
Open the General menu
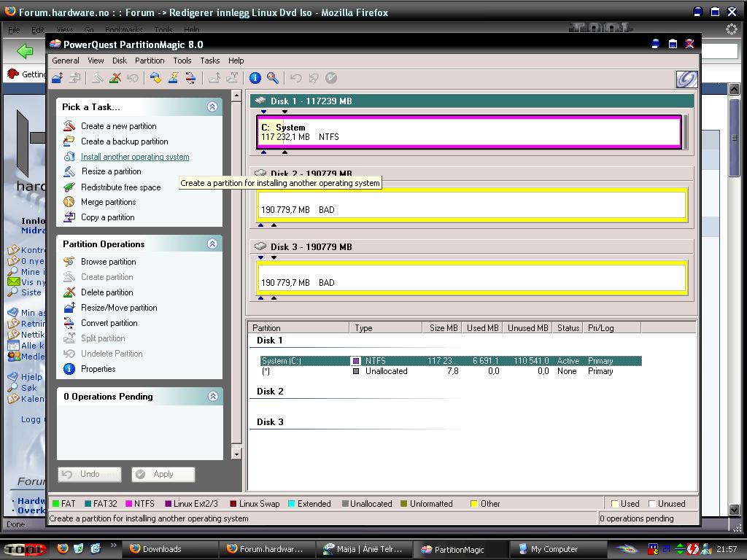pos(66,61)
